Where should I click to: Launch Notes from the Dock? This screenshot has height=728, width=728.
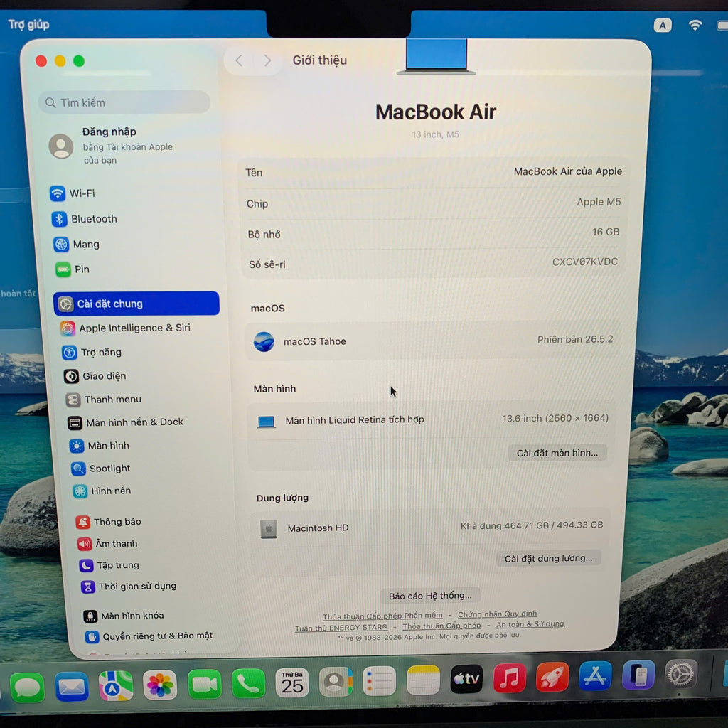point(423,679)
